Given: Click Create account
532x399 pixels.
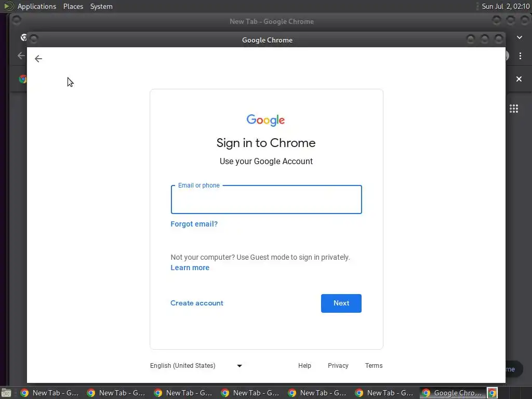Looking at the screenshot, I should [197, 303].
